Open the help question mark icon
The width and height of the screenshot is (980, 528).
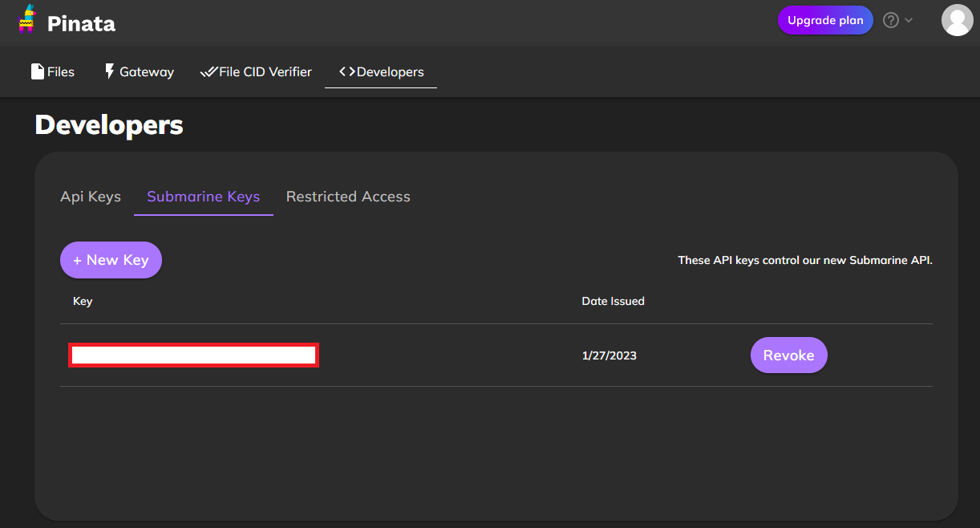click(x=890, y=20)
